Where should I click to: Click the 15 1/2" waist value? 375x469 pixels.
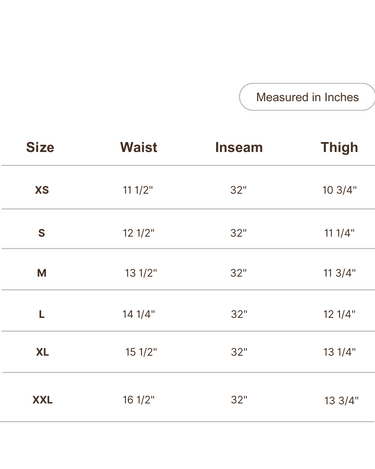coord(141,352)
